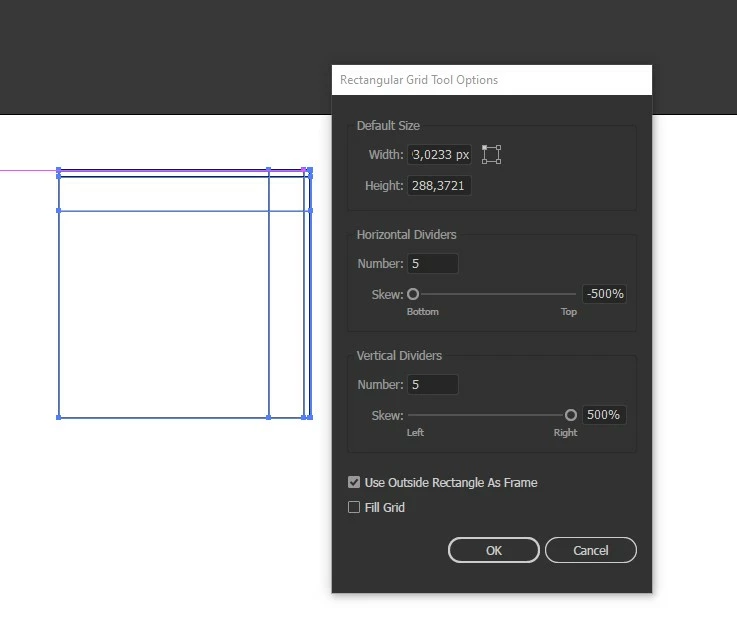Click the 'Top' label under horizontal skew
The height and width of the screenshot is (640, 737).
point(569,312)
